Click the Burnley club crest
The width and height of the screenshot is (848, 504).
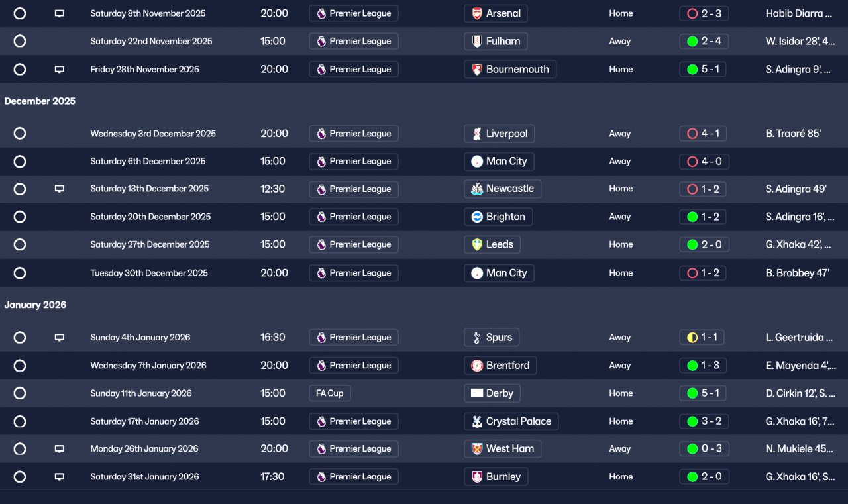pos(476,477)
